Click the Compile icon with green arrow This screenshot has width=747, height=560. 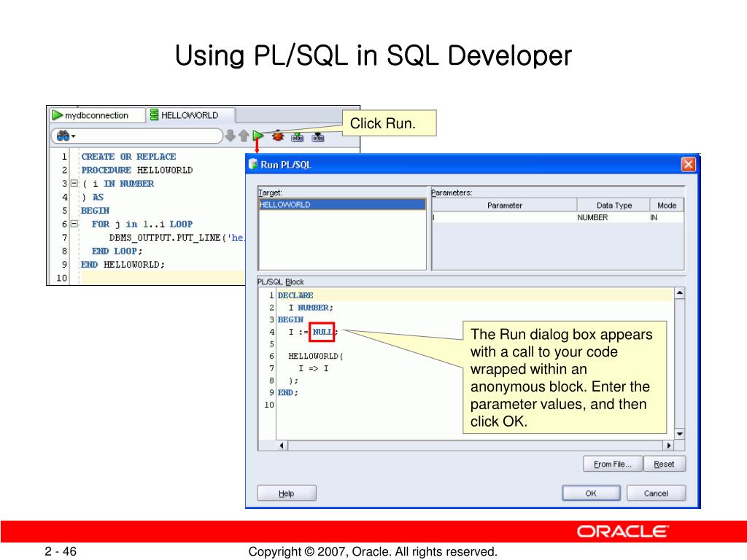[x=298, y=137]
